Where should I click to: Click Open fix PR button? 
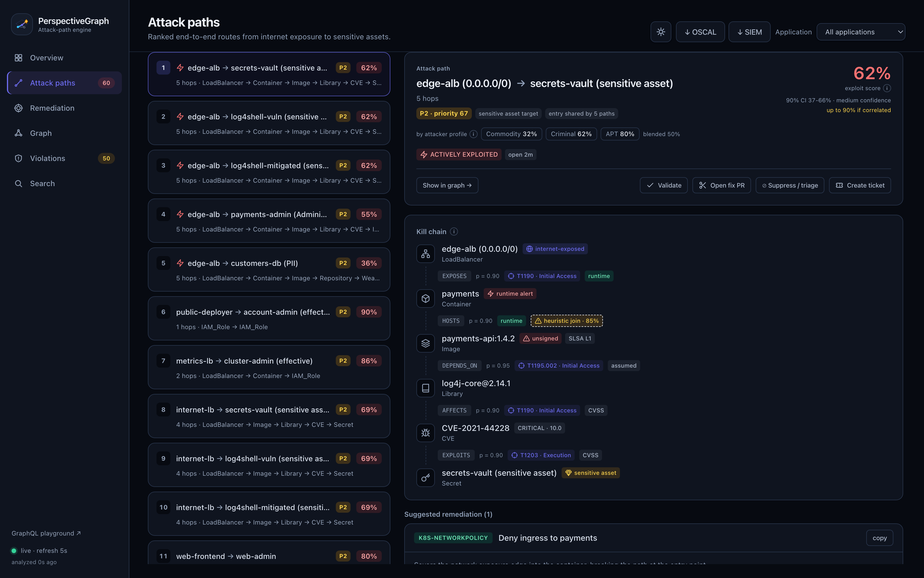pyautogui.click(x=721, y=186)
